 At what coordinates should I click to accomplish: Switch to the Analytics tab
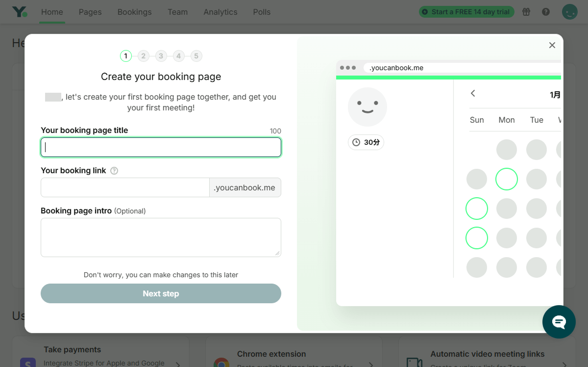point(220,12)
